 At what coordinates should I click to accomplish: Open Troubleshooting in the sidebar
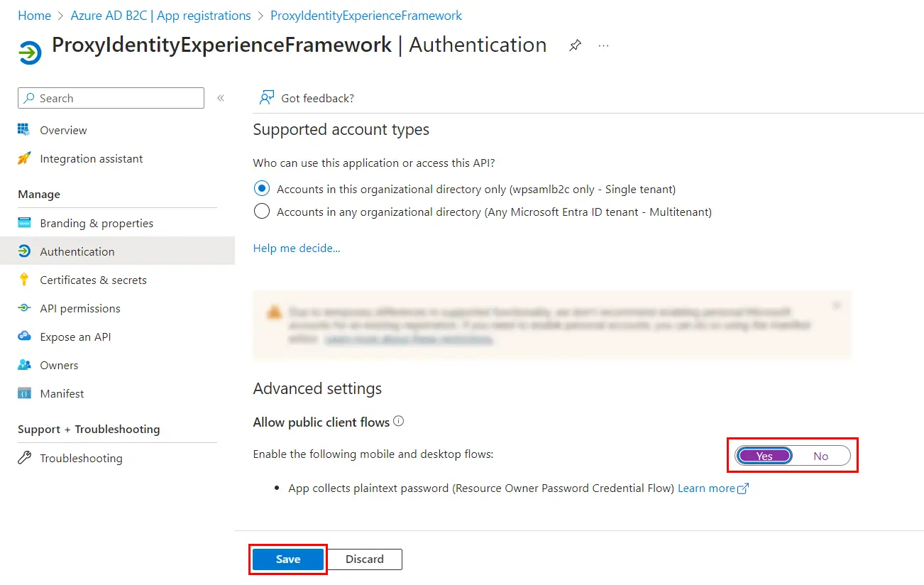[x=81, y=458]
